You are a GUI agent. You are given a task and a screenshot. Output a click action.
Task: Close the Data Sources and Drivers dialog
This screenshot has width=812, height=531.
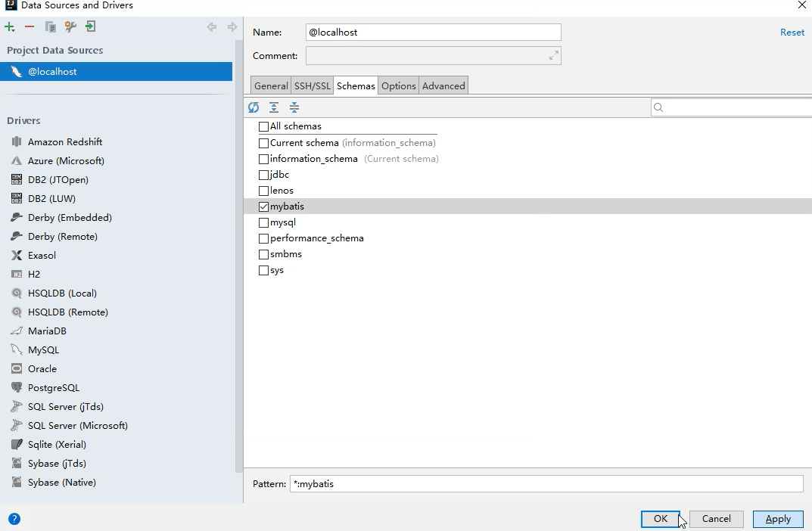(801, 5)
